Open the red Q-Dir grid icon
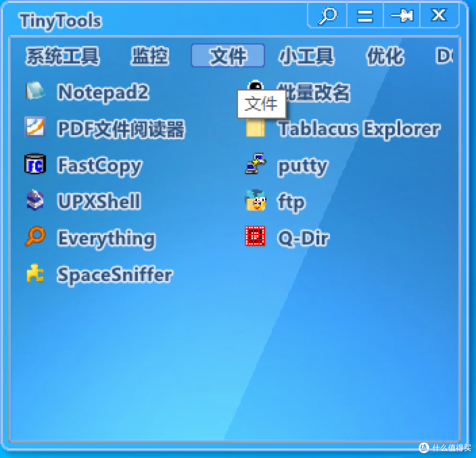 [255, 236]
